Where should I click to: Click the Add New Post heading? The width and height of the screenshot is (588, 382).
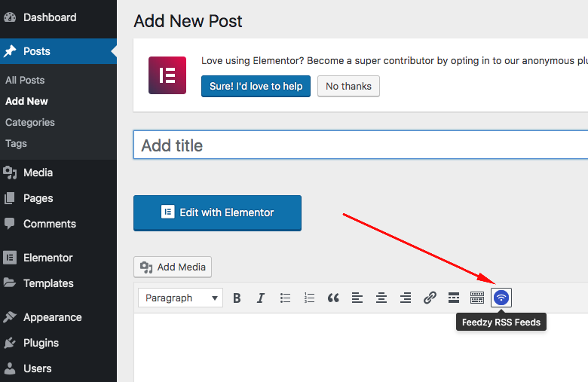(188, 21)
